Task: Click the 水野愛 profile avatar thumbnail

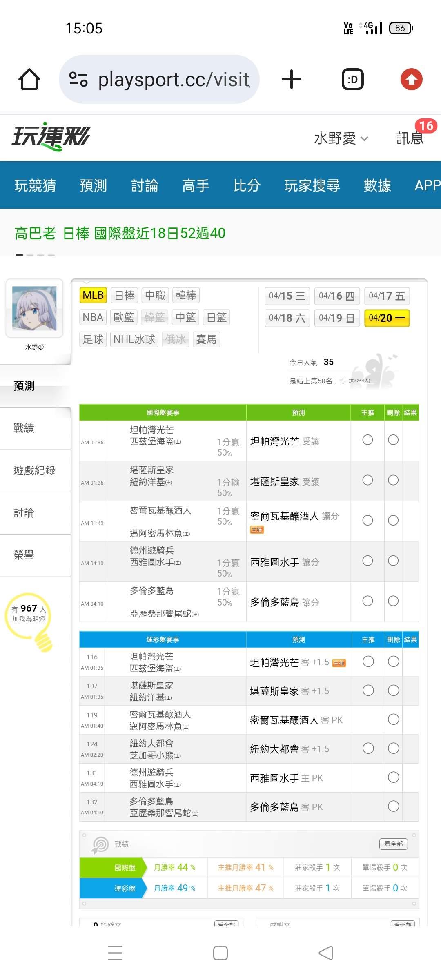Action: coord(34,308)
